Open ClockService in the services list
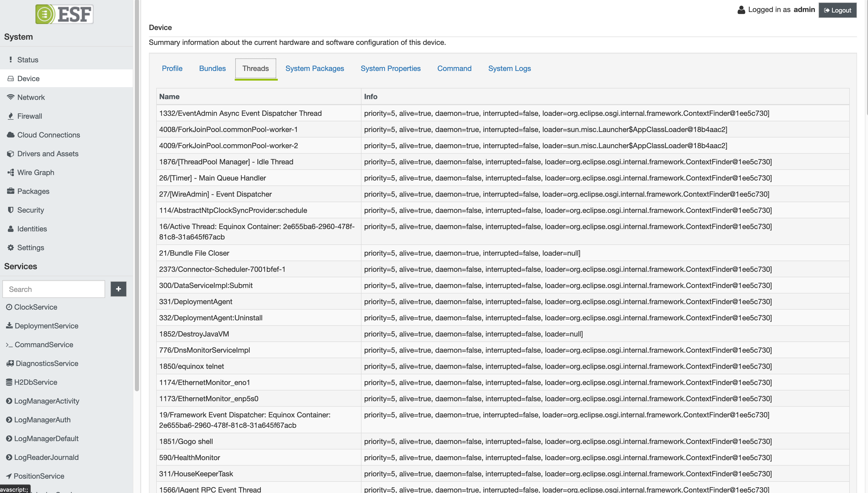Image resolution: width=868 pixels, height=493 pixels. point(35,307)
